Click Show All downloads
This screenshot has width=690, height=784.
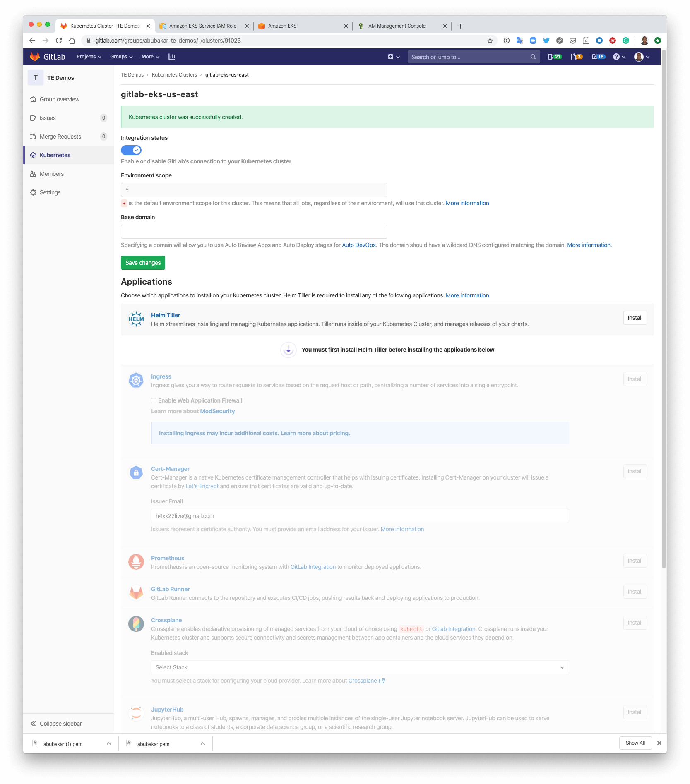point(635,743)
